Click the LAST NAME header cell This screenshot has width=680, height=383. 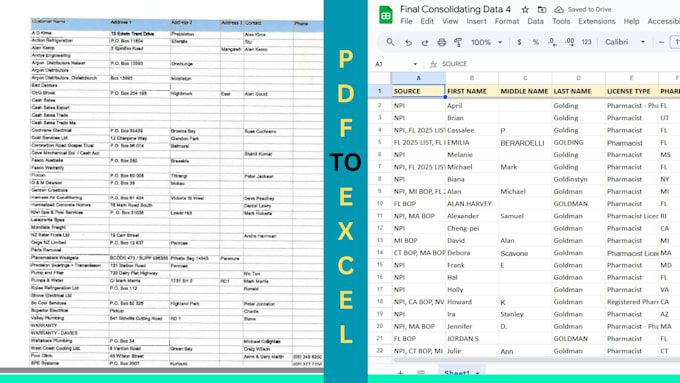click(579, 91)
